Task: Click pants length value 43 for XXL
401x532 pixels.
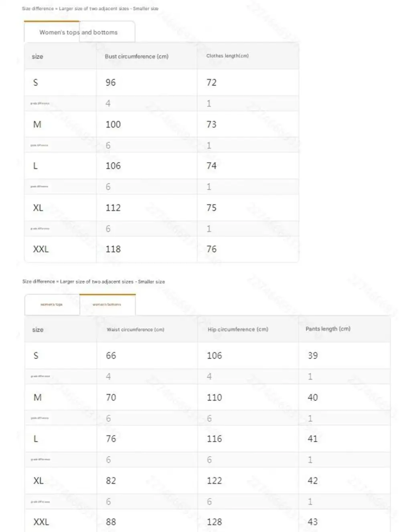Action: (x=313, y=522)
